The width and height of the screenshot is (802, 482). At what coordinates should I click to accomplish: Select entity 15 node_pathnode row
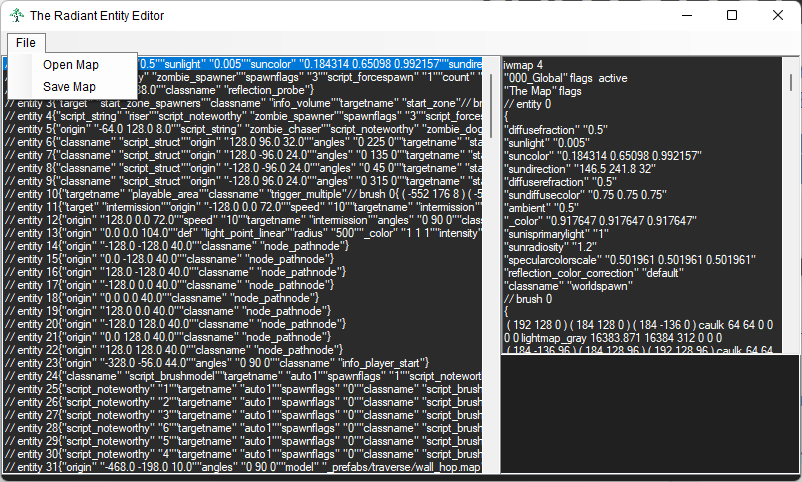(x=243, y=259)
